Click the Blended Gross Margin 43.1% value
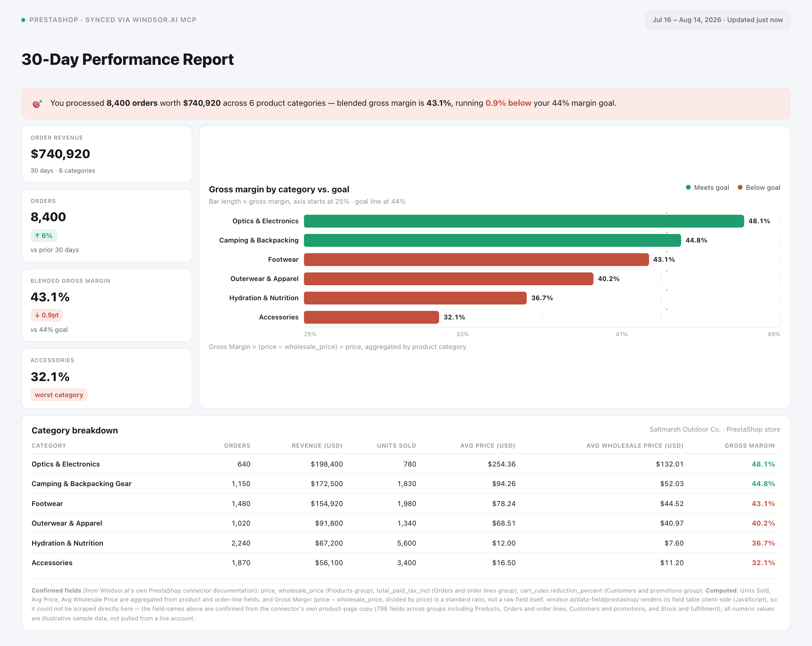 [x=50, y=297]
